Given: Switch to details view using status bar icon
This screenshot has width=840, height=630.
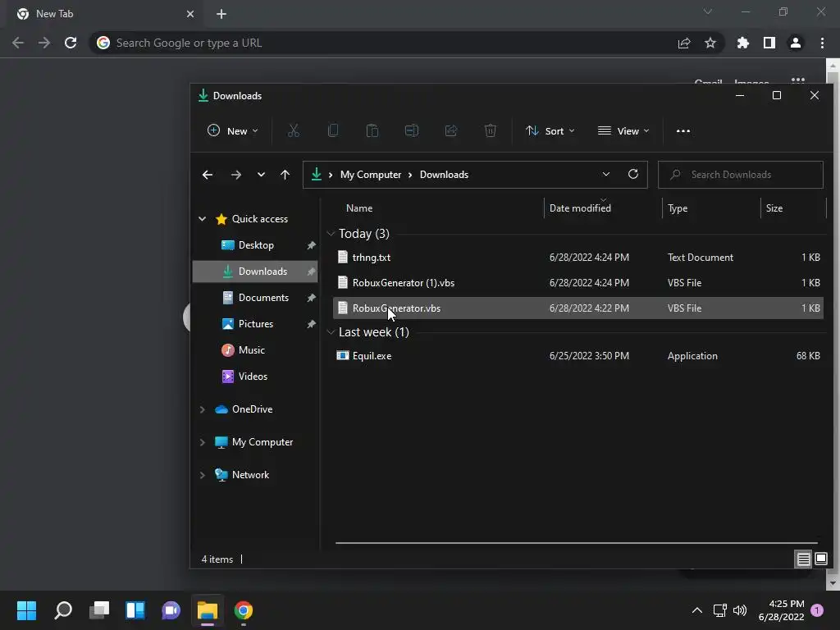Looking at the screenshot, I should [804, 559].
